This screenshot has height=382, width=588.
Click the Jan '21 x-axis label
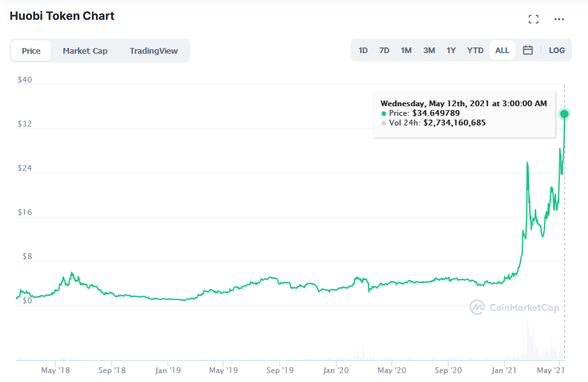pos(504,370)
